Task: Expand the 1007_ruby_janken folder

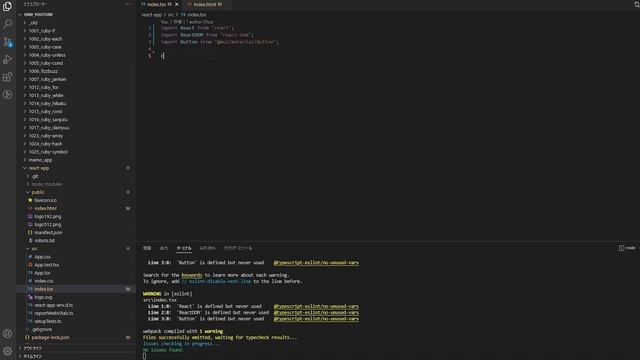Action: [47, 79]
